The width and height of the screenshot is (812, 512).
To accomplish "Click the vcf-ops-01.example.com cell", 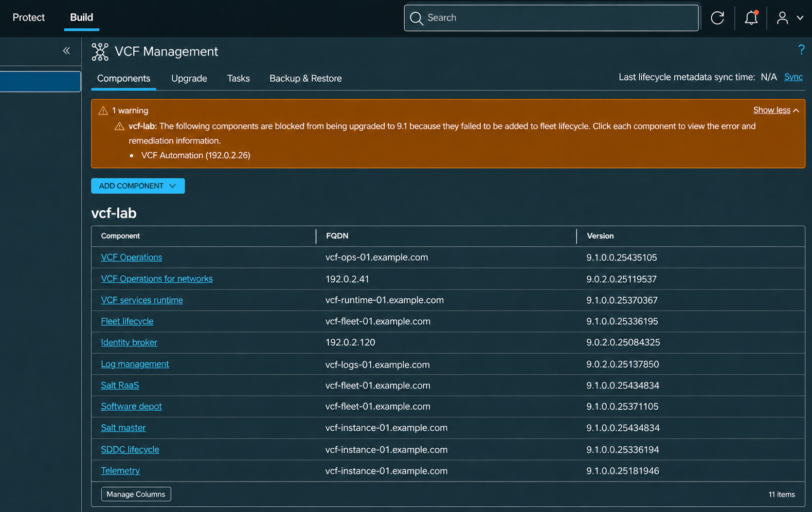I will (x=376, y=258).
